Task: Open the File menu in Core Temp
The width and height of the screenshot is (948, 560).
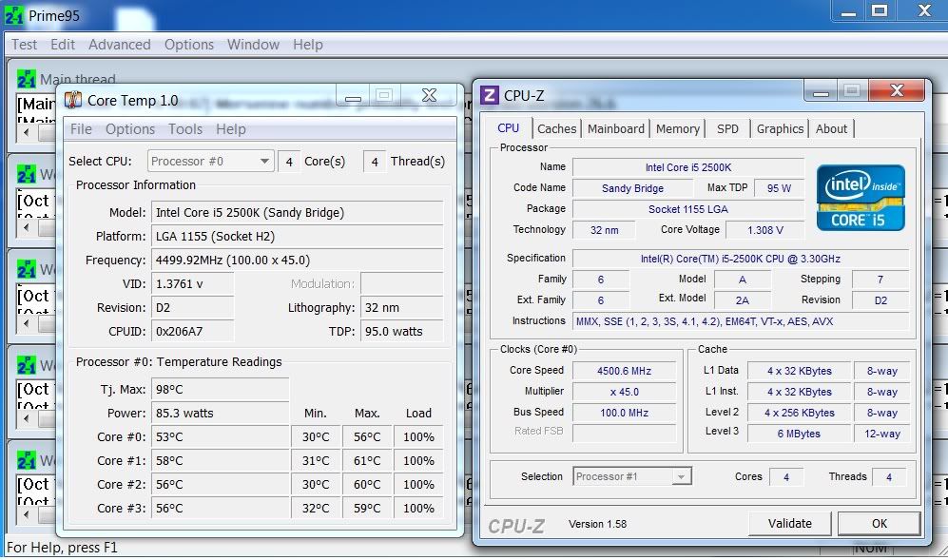Action: 81,129
